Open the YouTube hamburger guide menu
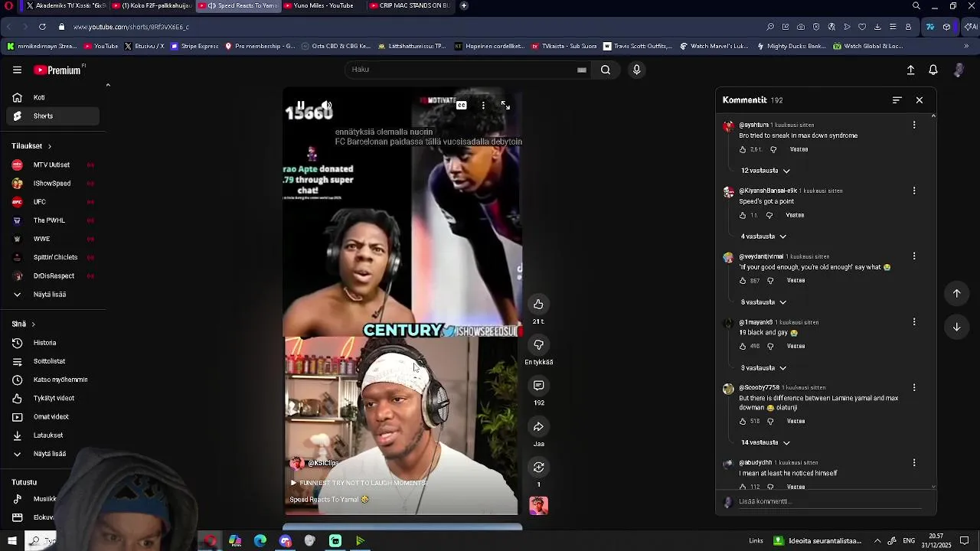 point(17,70)
